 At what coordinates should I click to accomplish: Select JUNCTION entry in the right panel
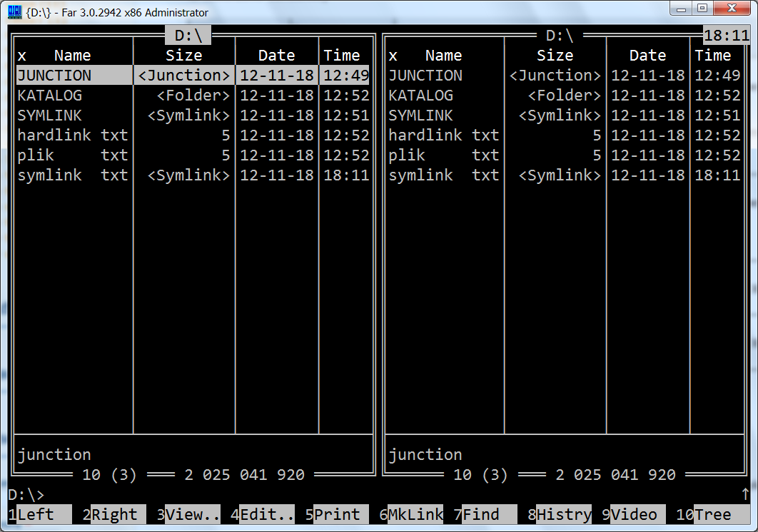pyautogui.click(x=425, y=76)
